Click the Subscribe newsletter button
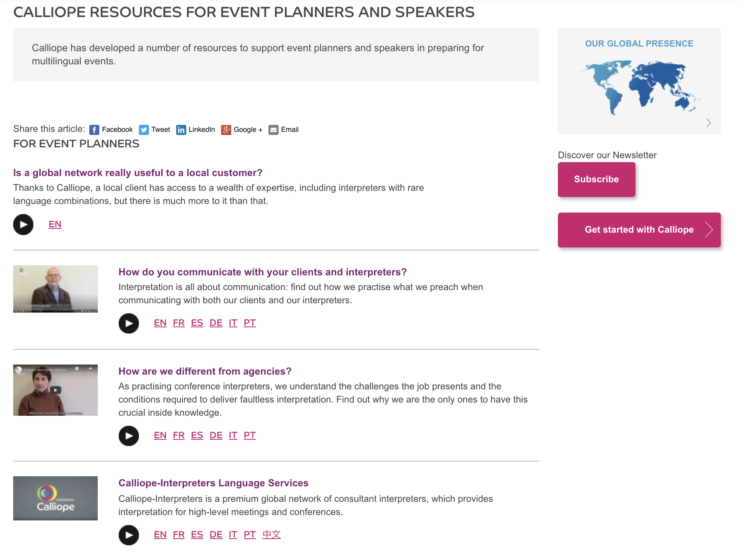The height and width of the screenshot is (560, 741). click(x=596, y=179)
